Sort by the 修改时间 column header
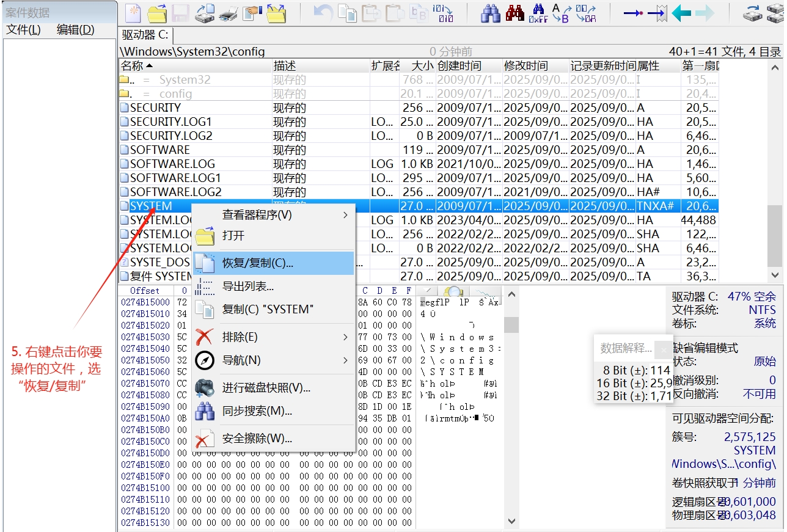Screen dimensions: 787x532 525,66
